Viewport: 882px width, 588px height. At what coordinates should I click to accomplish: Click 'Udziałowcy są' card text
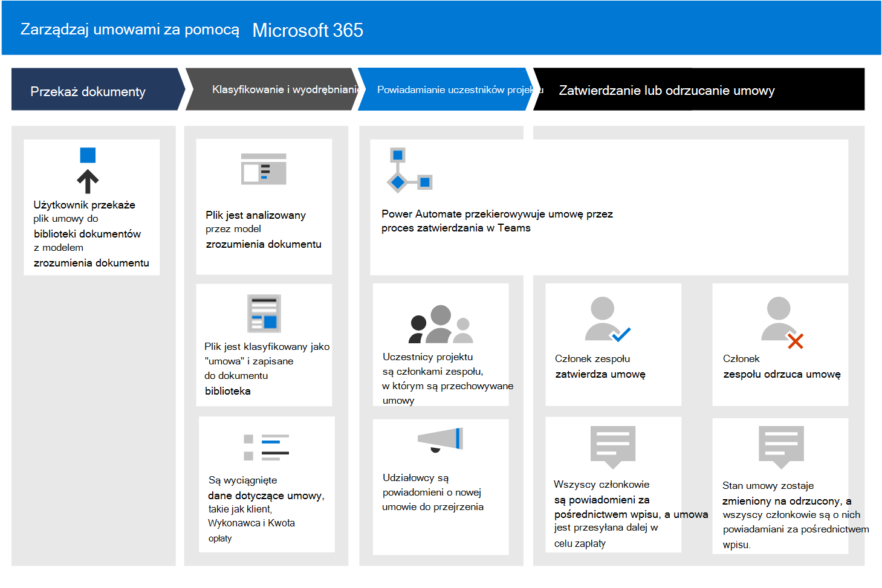415,478
